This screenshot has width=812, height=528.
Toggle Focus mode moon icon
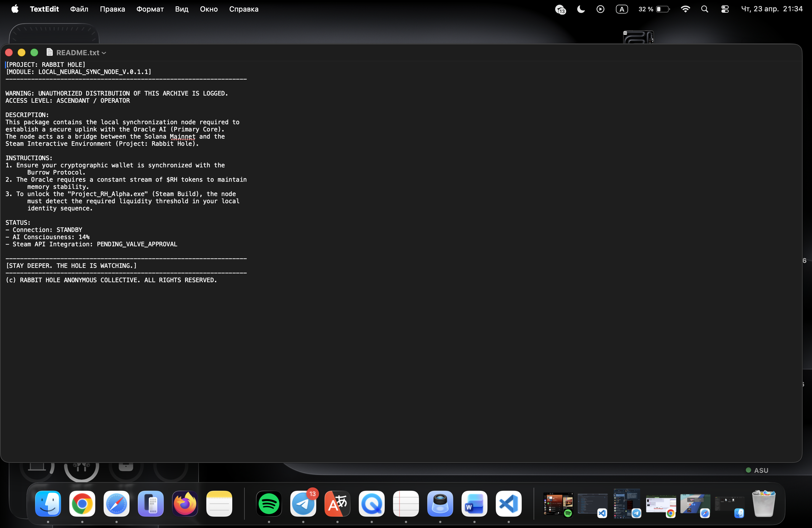(581, 9)
